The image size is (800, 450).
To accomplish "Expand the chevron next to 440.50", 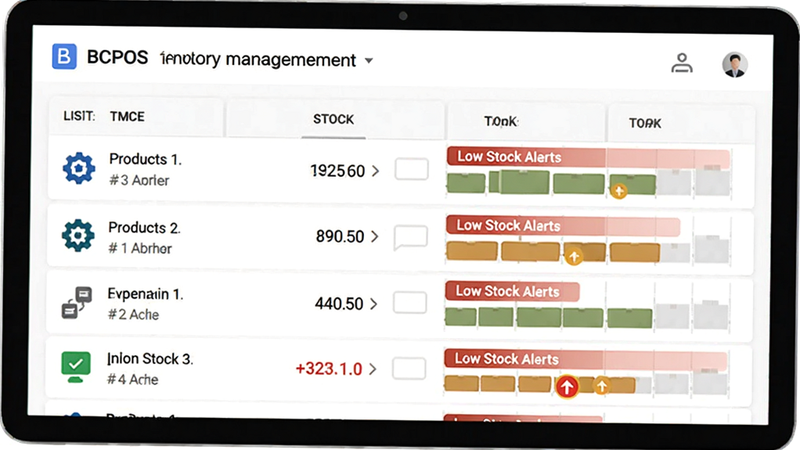I will 373,304.
